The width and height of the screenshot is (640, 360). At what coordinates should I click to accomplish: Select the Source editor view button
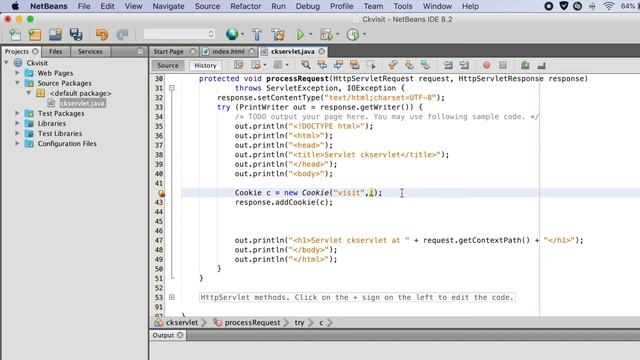[168, 65]
